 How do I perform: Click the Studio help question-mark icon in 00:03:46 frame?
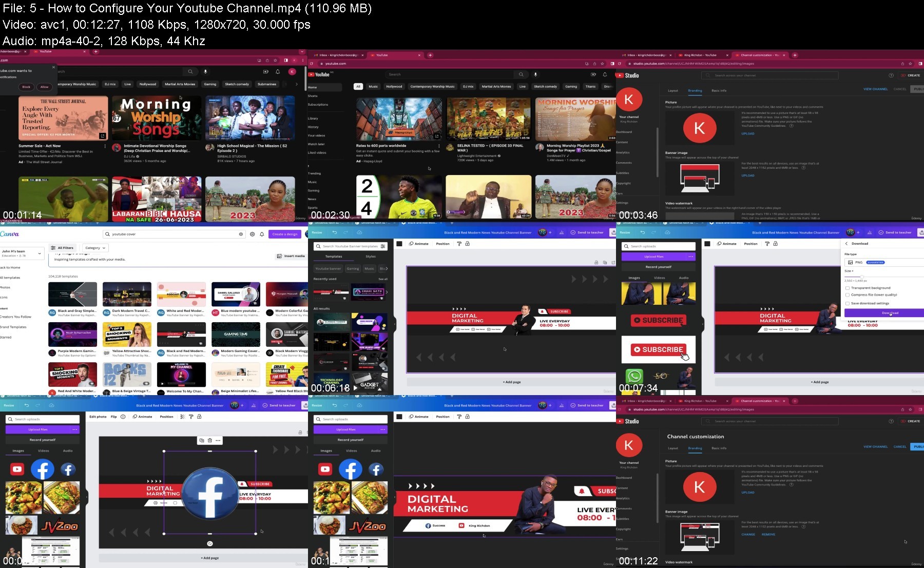[891, 75]
